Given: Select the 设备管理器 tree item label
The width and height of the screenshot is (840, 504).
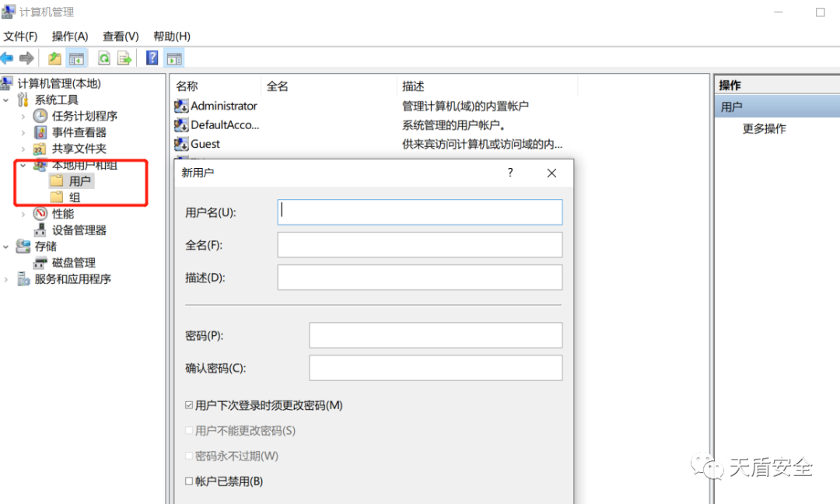Looking at the screenshot, I should tap(79, 230).
